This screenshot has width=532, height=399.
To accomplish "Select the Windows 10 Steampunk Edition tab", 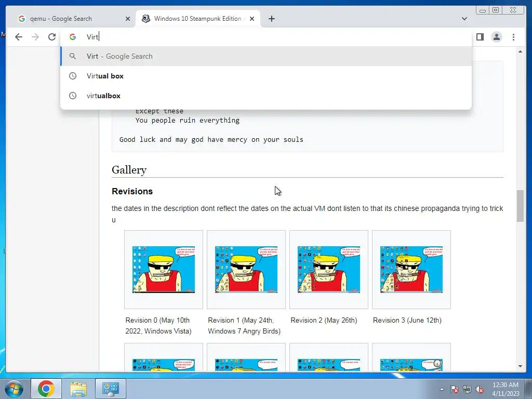I will pyautogui.click(x=198, y=19).
